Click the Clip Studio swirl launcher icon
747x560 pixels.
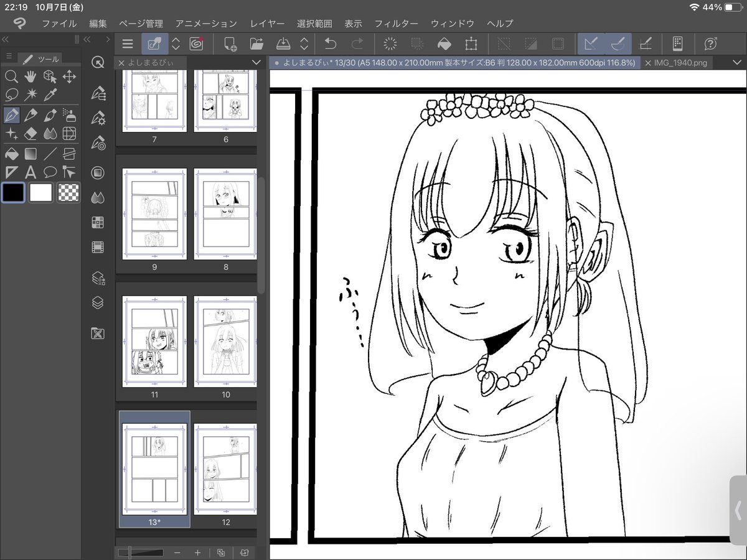[197, 44]
